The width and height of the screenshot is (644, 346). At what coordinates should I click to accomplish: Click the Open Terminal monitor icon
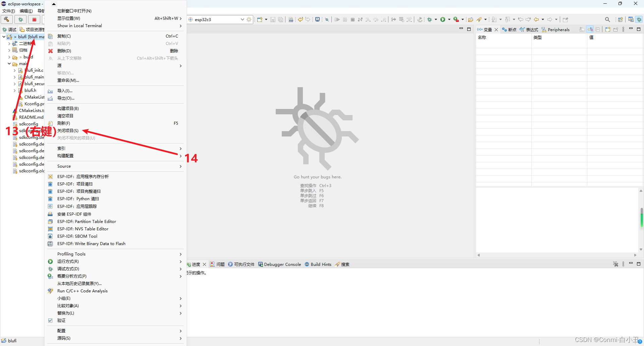317,19
